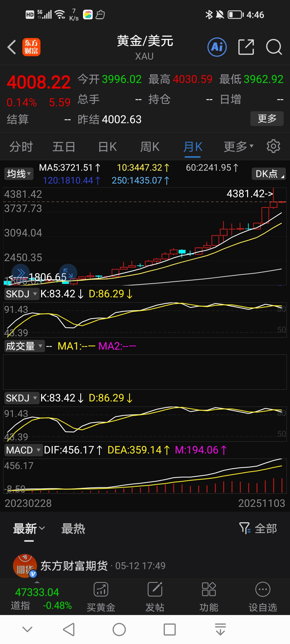
Task: Tap 最高 4030.59 value
Action: click(193, 79)
